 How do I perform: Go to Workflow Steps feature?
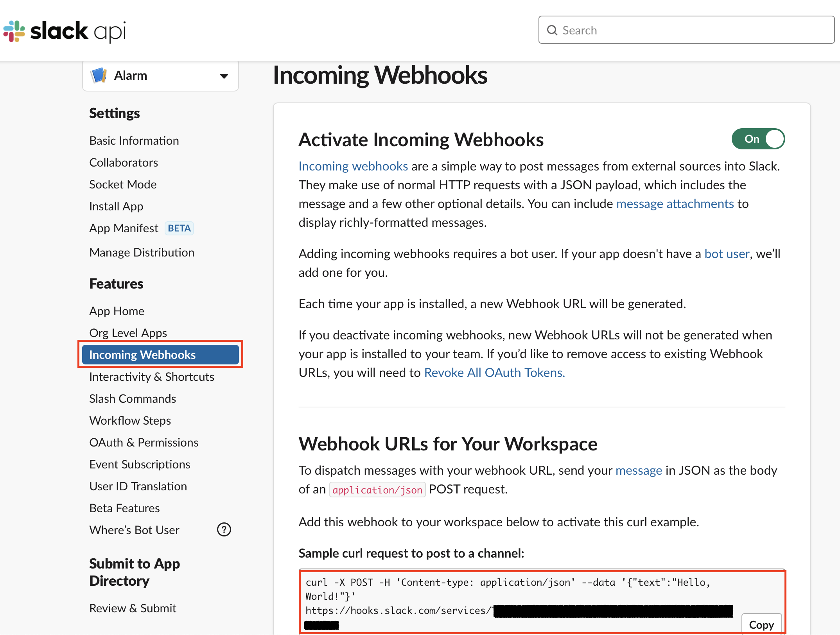(x=130, y=420)
